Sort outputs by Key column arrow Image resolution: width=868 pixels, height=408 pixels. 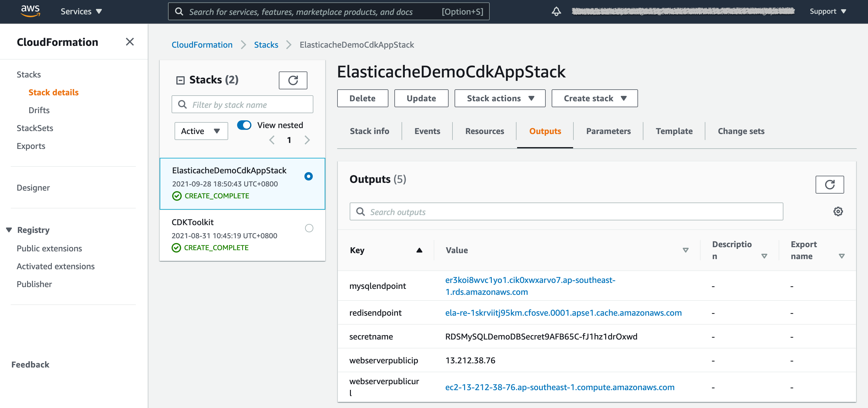click(419, 250)
